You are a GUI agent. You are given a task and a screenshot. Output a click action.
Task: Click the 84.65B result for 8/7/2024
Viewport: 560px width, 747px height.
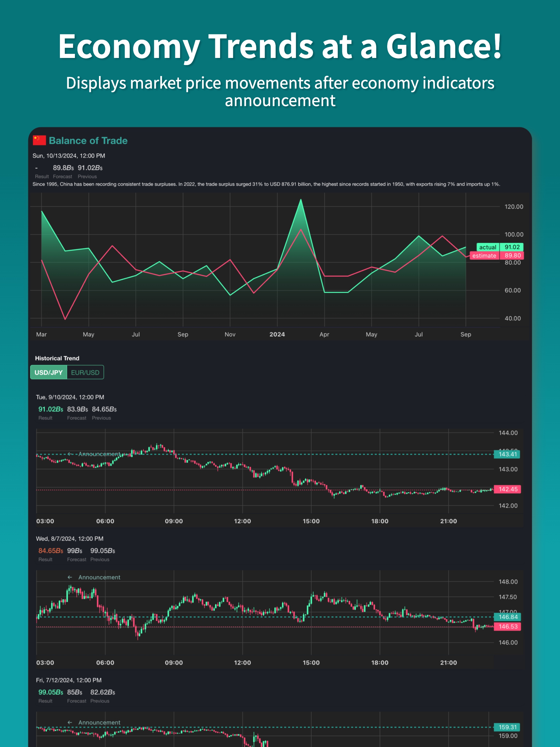click(51, 550)
